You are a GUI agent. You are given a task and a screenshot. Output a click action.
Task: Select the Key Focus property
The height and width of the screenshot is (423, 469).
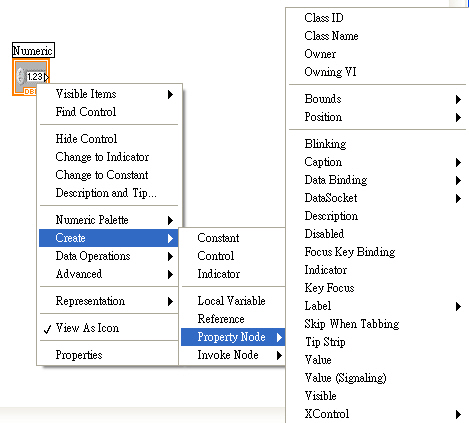[x=377, y=288]
